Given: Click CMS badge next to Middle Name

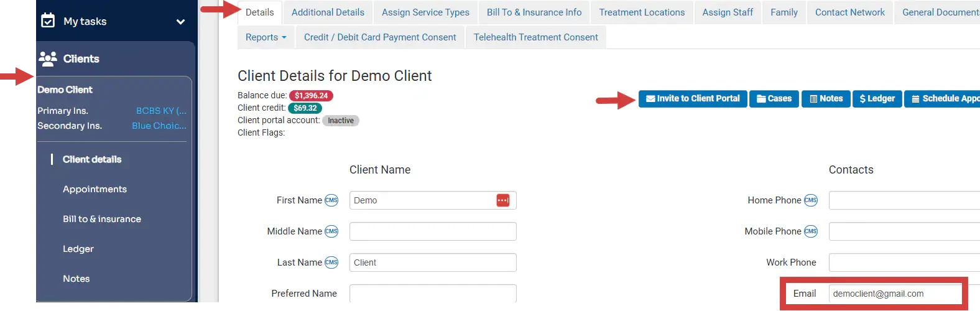Looking at the screenshot, I should [x=331, y=231].
